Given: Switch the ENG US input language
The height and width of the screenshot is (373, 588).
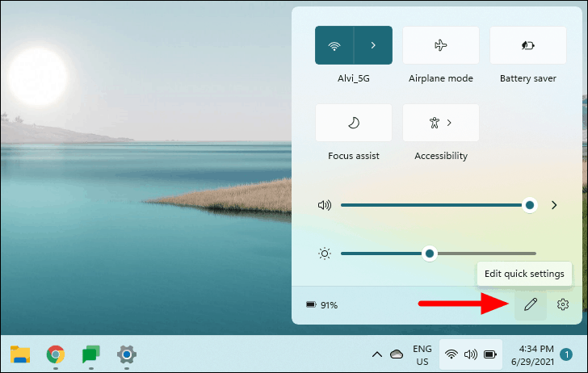Looking at the screenshot, I should 422,355.
